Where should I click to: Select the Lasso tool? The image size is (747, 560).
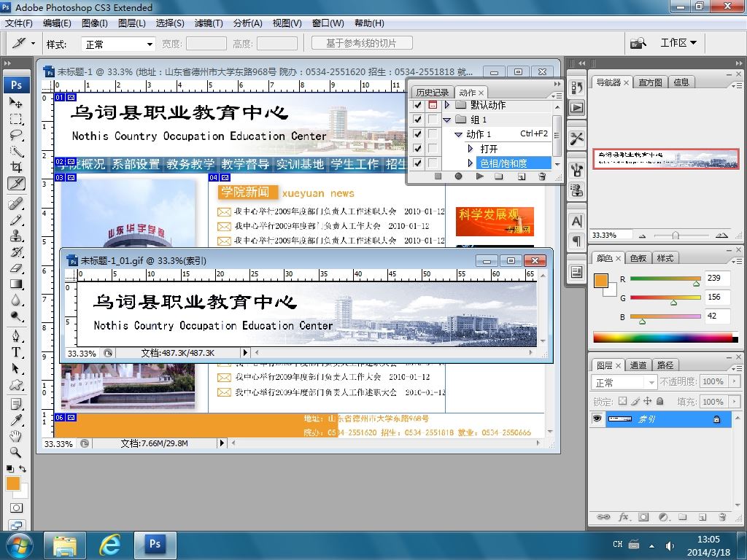click(x=16, y=135)
